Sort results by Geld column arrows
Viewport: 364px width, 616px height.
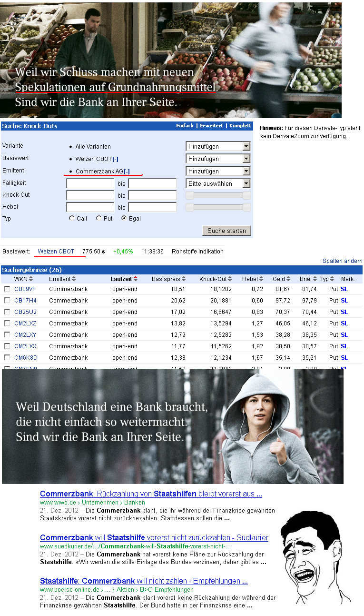(x=289, y=279)
